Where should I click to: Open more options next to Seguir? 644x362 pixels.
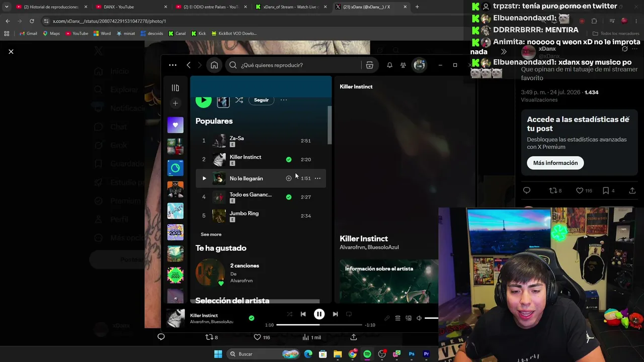click(x=284, y=100)
